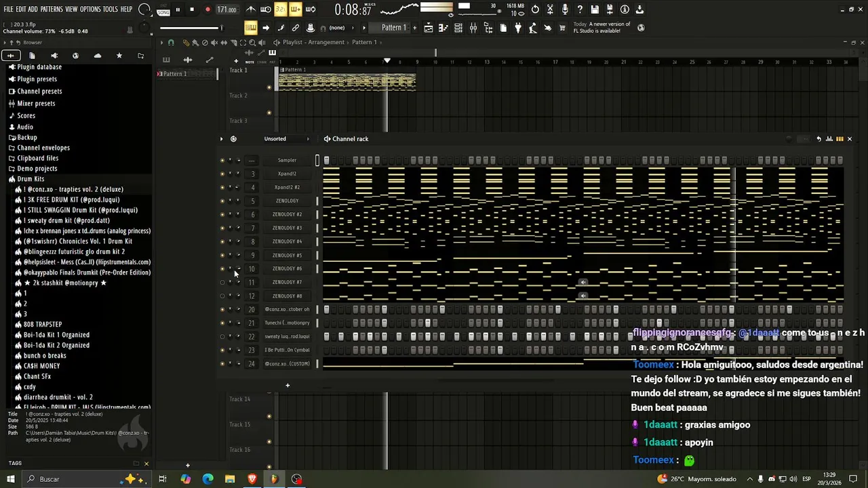Click the Sampler channel button

click(287, 160)
